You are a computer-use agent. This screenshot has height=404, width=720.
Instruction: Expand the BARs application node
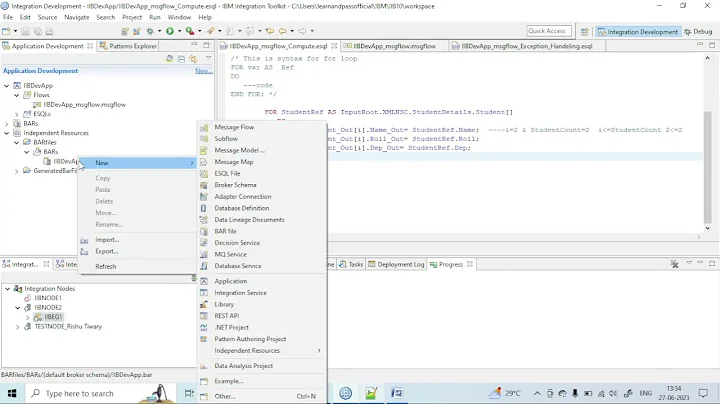point(6,123)
